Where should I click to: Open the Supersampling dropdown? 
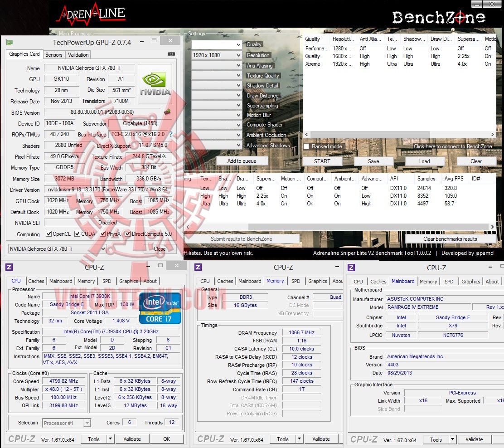tap(216, 105)
